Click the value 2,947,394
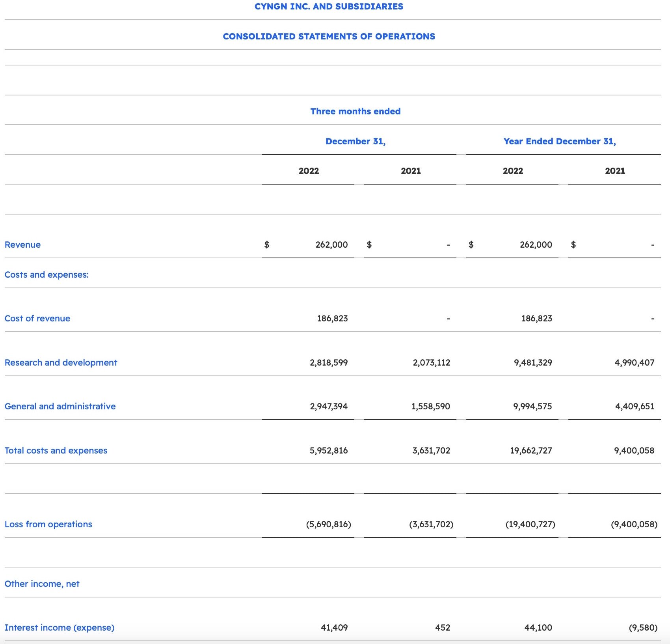 coord(329,406)
